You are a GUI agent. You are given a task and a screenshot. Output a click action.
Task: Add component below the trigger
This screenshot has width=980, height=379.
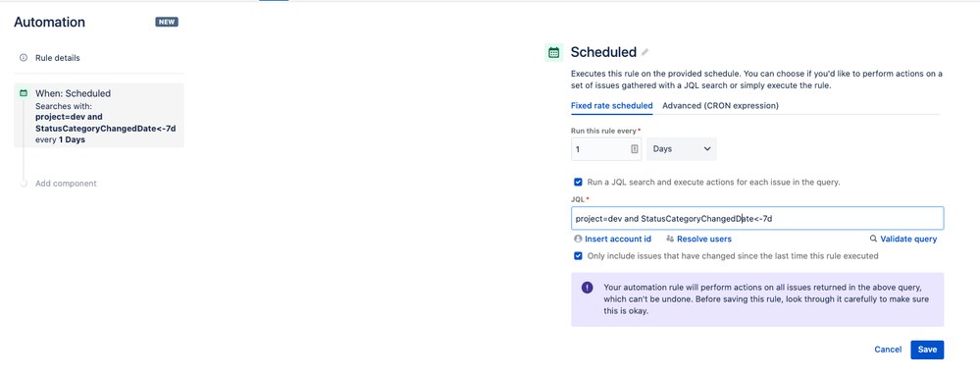[66, 184]
